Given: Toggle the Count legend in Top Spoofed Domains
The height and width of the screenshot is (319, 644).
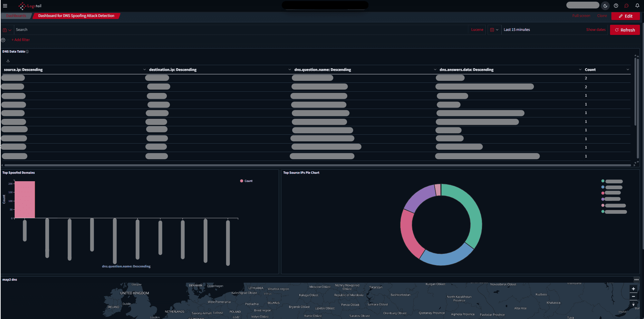Looking at the screenshot, I should tap(246, 181).
